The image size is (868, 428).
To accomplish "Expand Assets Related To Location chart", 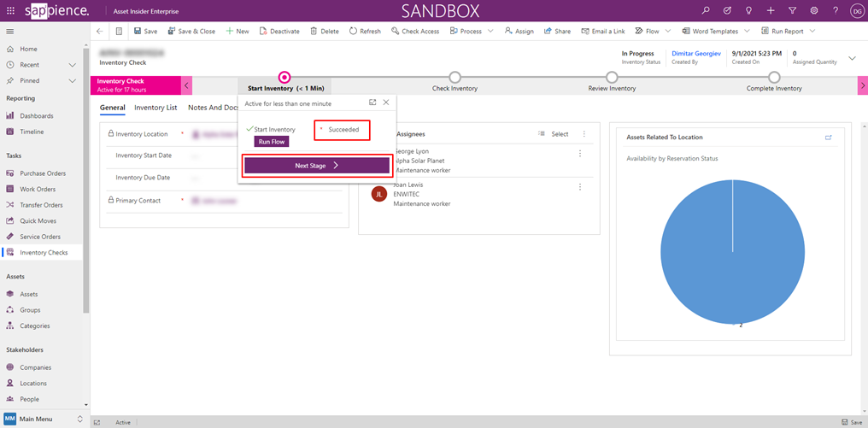I will pos(828,138).
